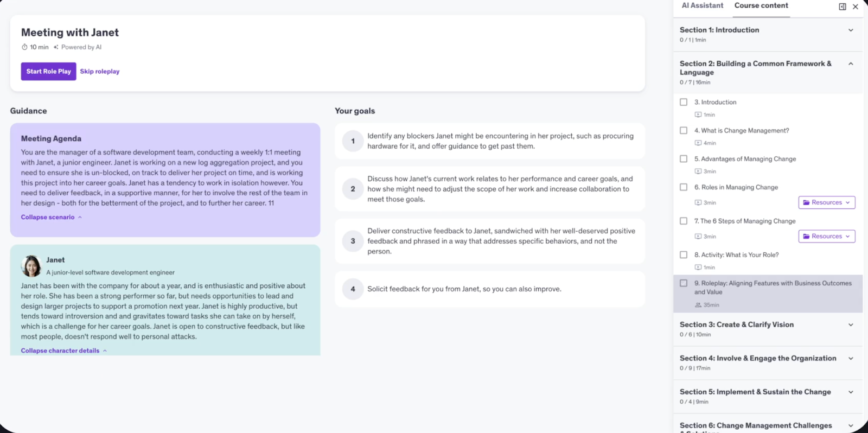This screenshot has height=433, width=868.
Task: Collapse Section 2: Building a Common Framework
Action: point(851,63)
